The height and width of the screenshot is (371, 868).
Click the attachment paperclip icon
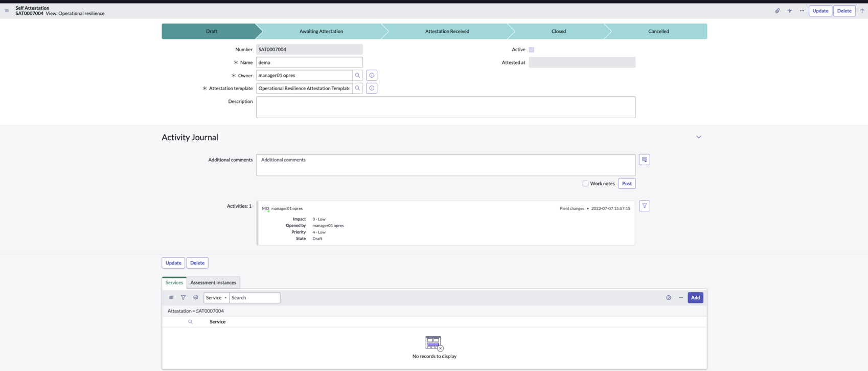coord(777,11)
